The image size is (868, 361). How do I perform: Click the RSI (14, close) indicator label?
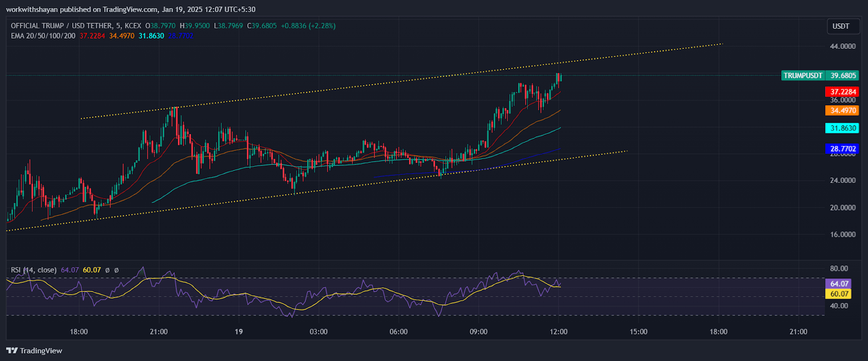34,270
